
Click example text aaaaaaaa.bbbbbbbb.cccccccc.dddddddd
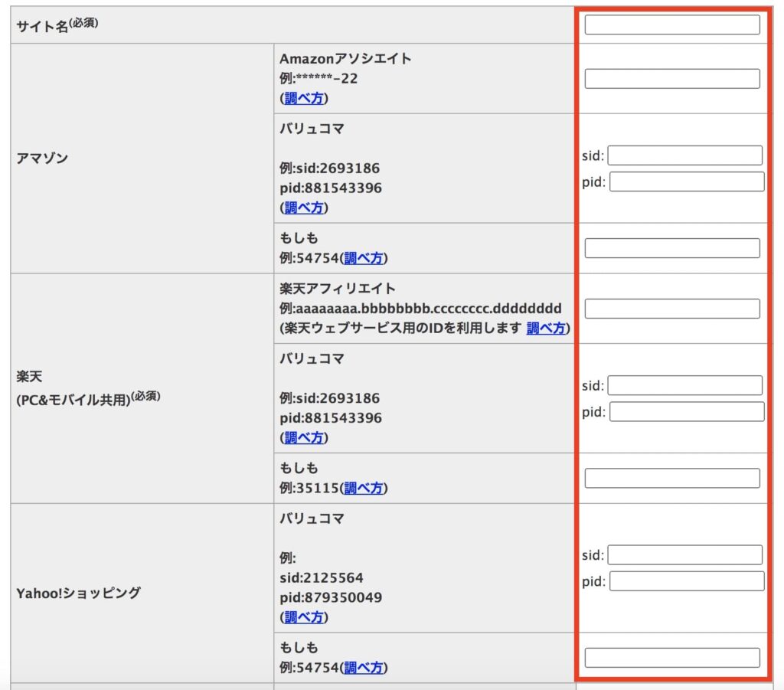pyautogui.click(x=429, y=309)
